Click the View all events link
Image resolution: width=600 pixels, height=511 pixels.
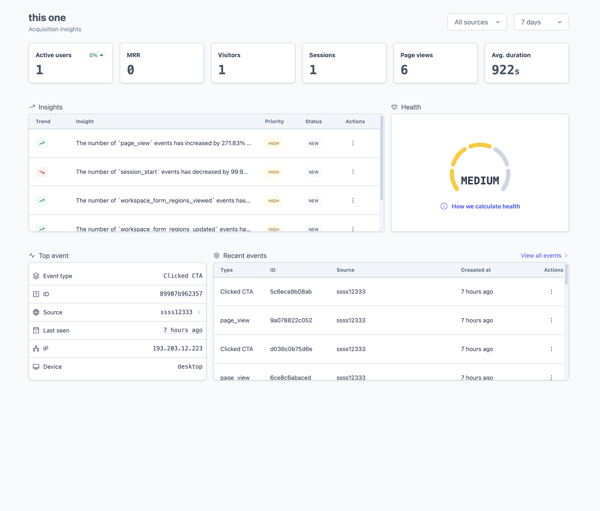543,256
